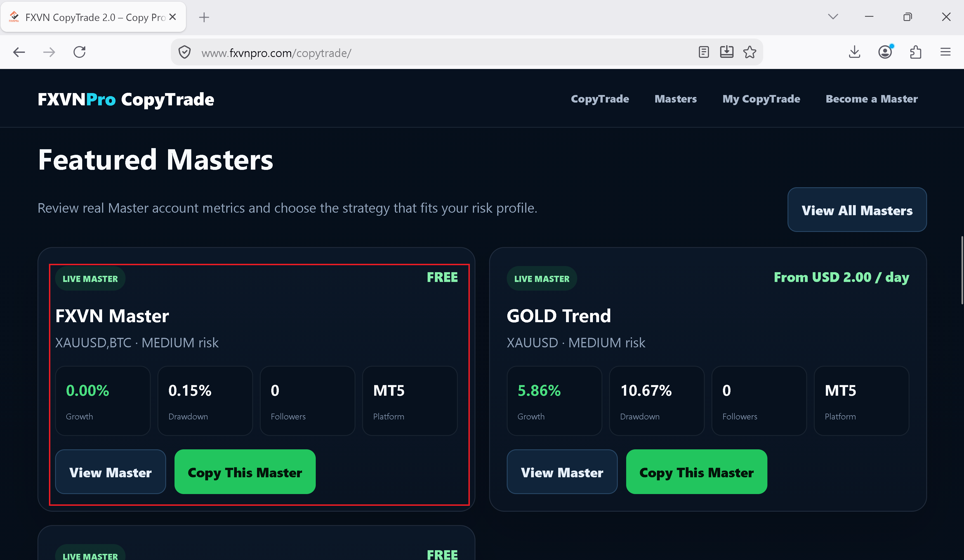This screenshot has width=964, height=560.
Task: Click the LIVE MASTER badge on GOLD Trend
Action: click(542, 278)
